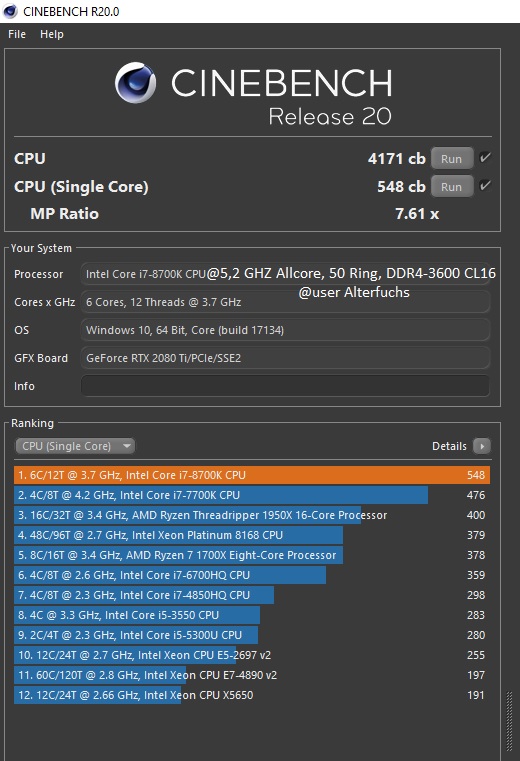Select the Ryzen 7 1700X ranking entry
Image resolution: width=520 pixels, height=761 pixels.
coord(252,555)
